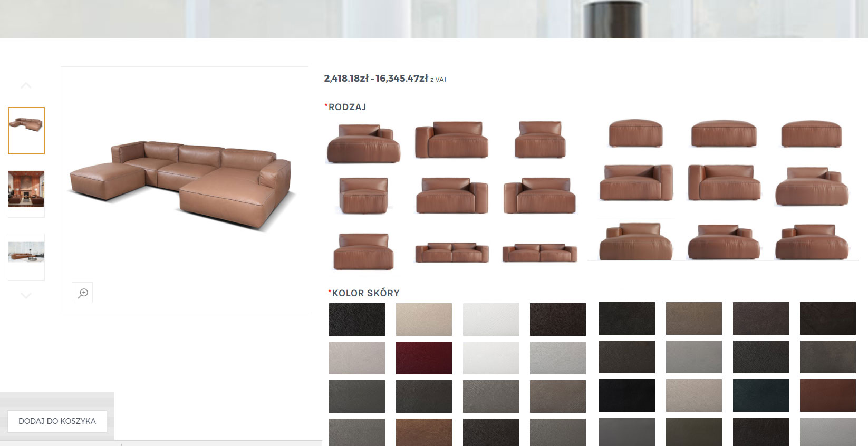
Task: Pick the two-seat sofa option in bottom row
Action: tap(452, 253)
